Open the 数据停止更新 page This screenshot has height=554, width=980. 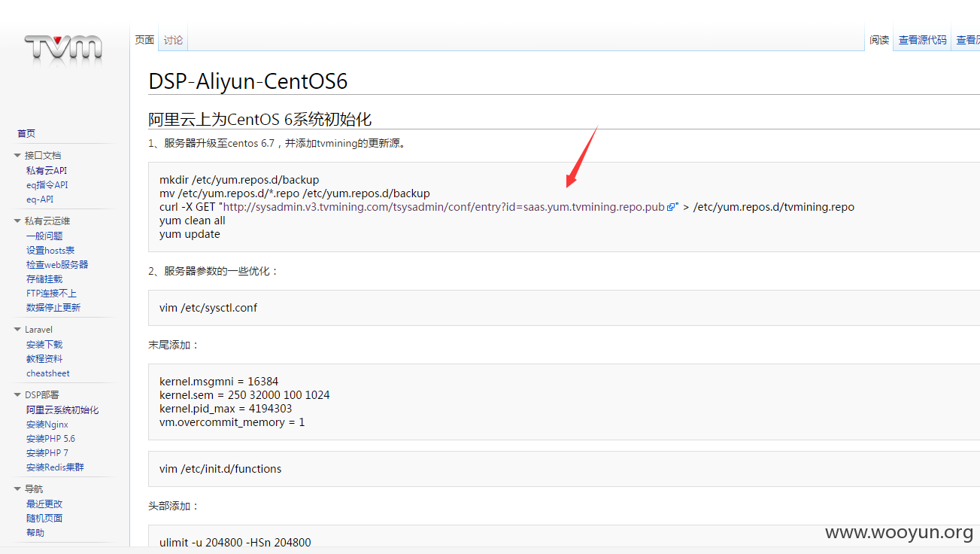(x=53, y=308)
